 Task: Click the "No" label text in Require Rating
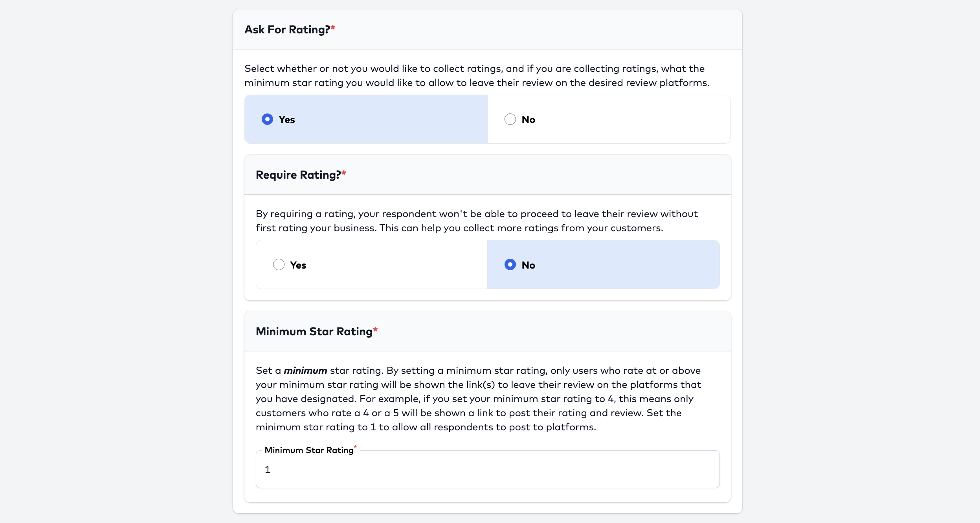point(528,265)
